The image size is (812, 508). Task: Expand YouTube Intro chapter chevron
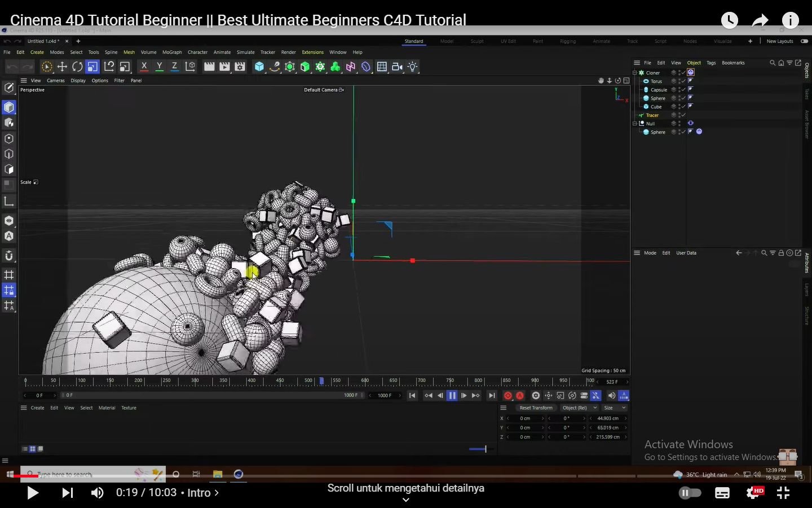[217, 493]
